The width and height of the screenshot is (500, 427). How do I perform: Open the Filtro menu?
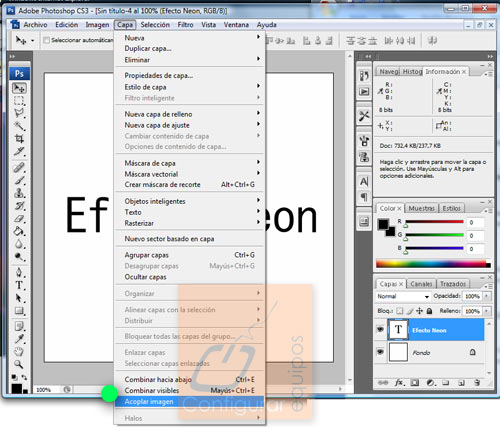pos(185,25)
